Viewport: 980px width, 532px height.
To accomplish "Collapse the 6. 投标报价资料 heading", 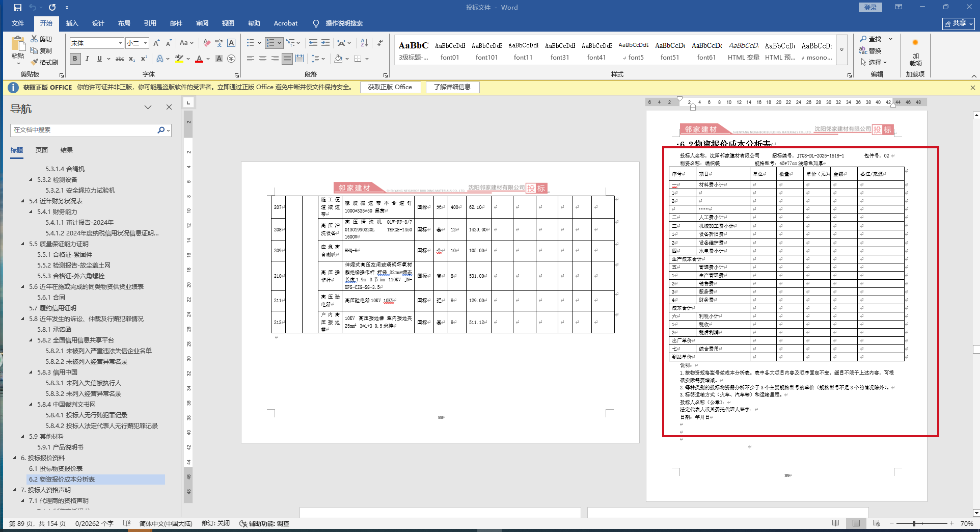I will (14, 458).
